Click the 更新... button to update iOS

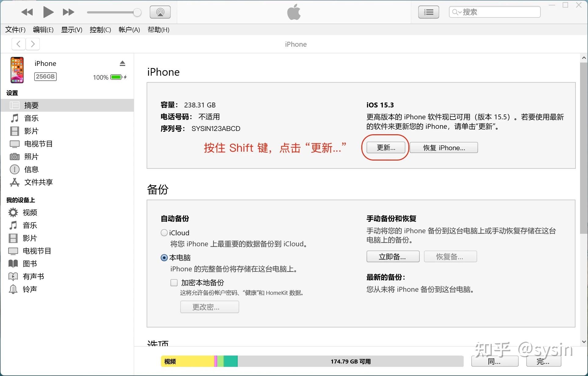385,147
